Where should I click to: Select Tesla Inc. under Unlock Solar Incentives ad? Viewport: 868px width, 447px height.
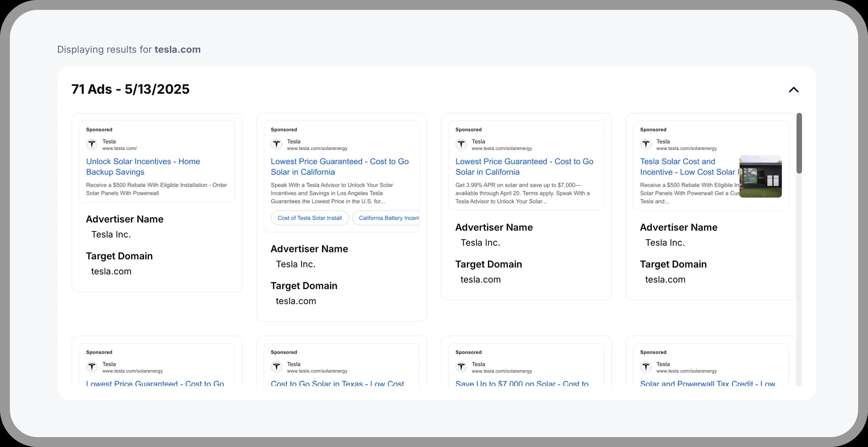click(x=111, y=234)
